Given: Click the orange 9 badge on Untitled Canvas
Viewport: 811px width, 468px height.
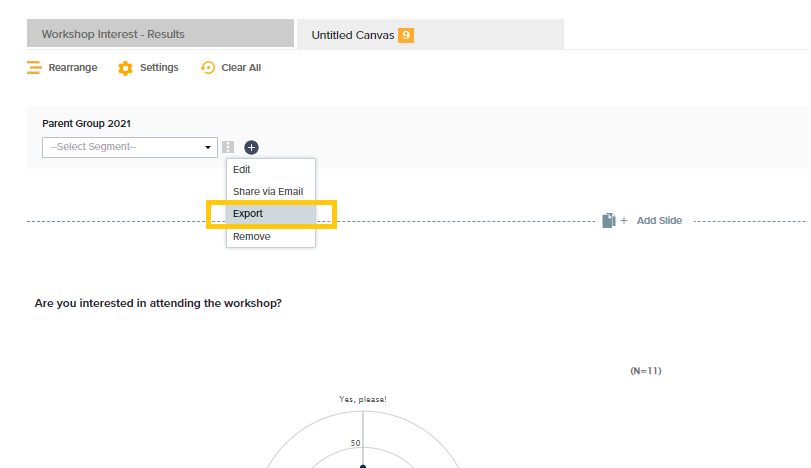Looking at the screenshot, I should tap(406, 35).
